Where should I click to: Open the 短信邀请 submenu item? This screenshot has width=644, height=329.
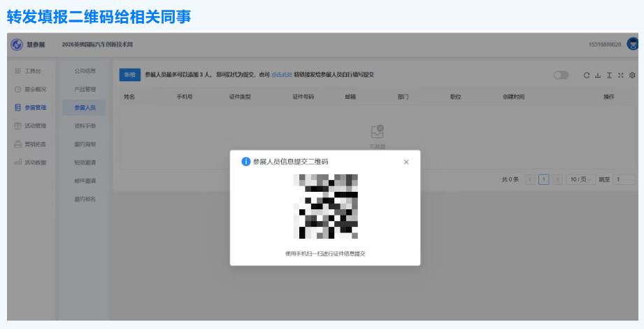pyautogui.click(x=85, y=162)
